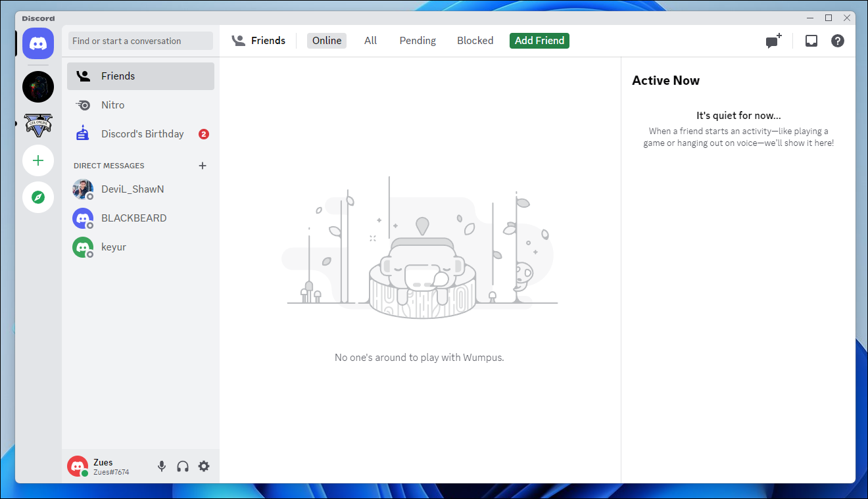Open Discord home via logo icon
The width and height of the screenshot is (868, 499).
(38, 44)
